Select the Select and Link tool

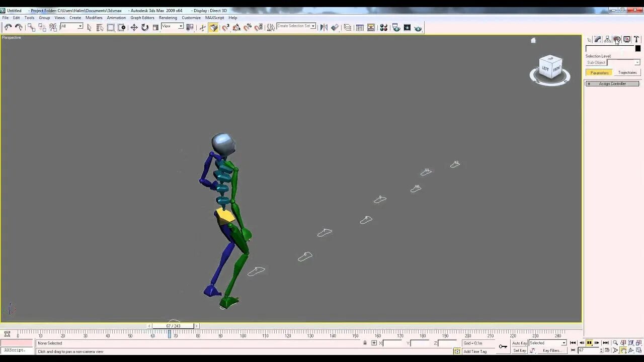tap(31, 28)
